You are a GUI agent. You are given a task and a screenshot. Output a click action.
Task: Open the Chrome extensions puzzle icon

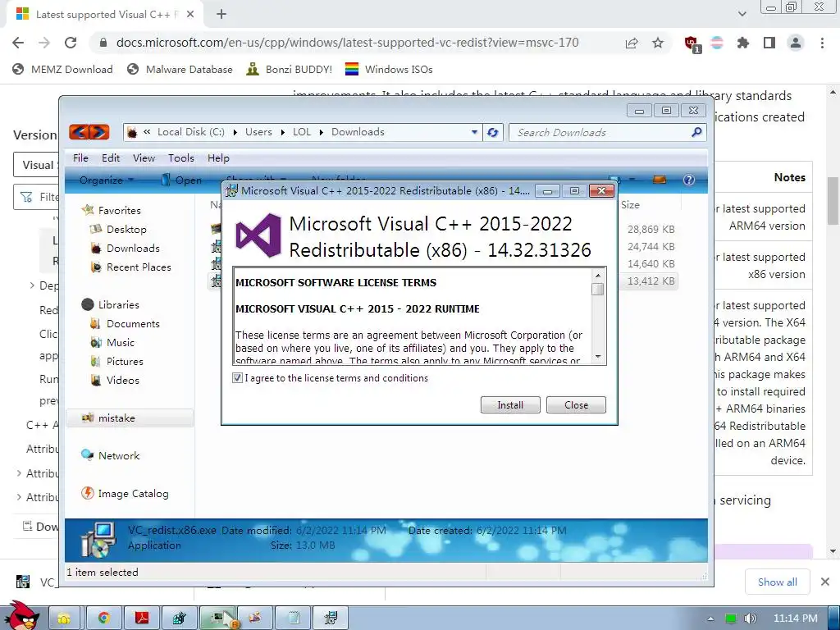pyautogui.click(x=743, y=43)
